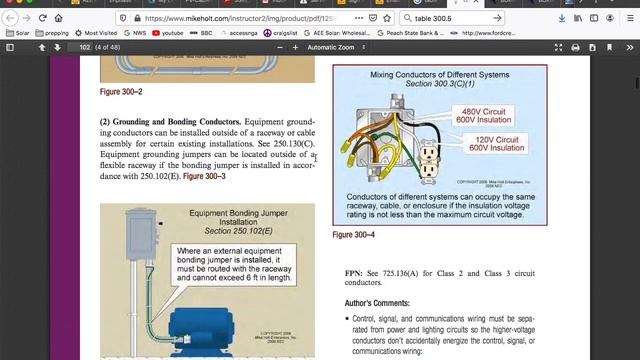Close the active browser tab

click(x=476, y=2)
